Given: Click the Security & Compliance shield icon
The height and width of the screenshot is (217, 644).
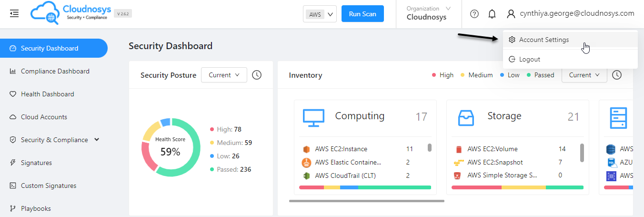Looking at the screenshot, I should [13, 140].
